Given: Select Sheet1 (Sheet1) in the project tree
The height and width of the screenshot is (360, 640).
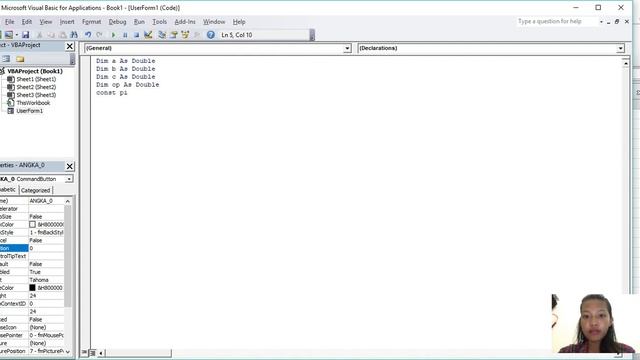Looking at the screenshot, I should coord(36,79).
